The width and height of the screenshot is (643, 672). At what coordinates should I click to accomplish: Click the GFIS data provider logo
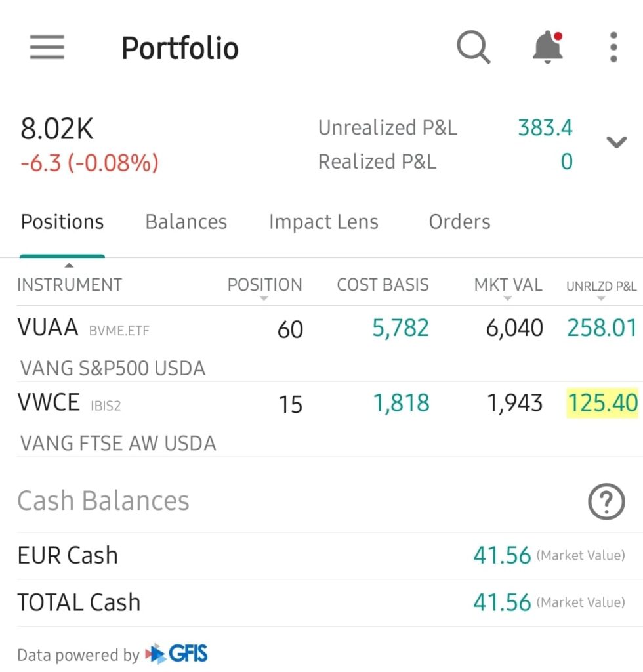coord(176,654)
